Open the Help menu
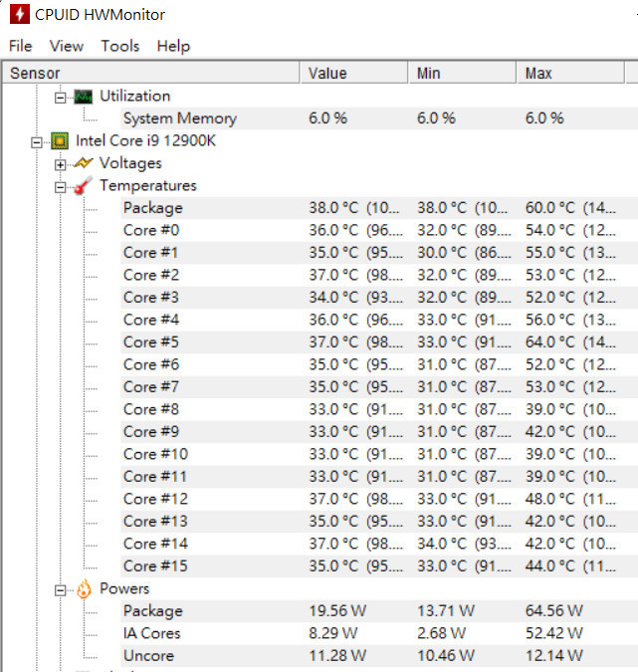The image size is (638, 672). point(173,46)
